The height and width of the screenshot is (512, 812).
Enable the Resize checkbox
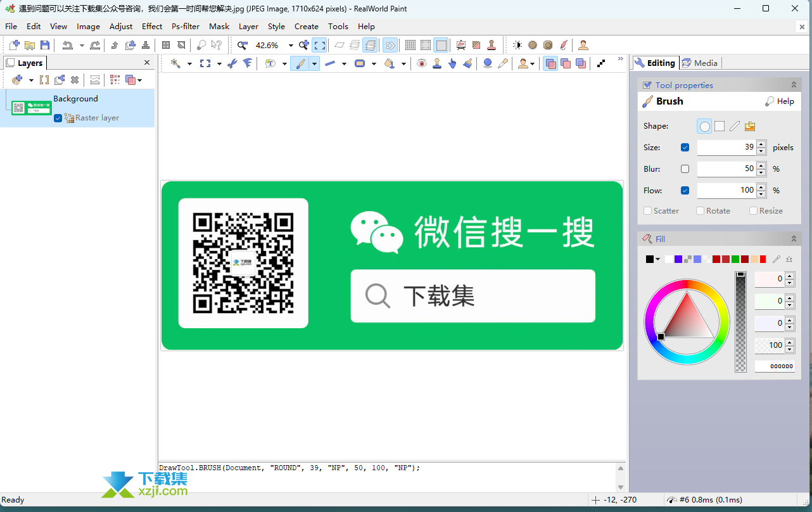point(753,211)
